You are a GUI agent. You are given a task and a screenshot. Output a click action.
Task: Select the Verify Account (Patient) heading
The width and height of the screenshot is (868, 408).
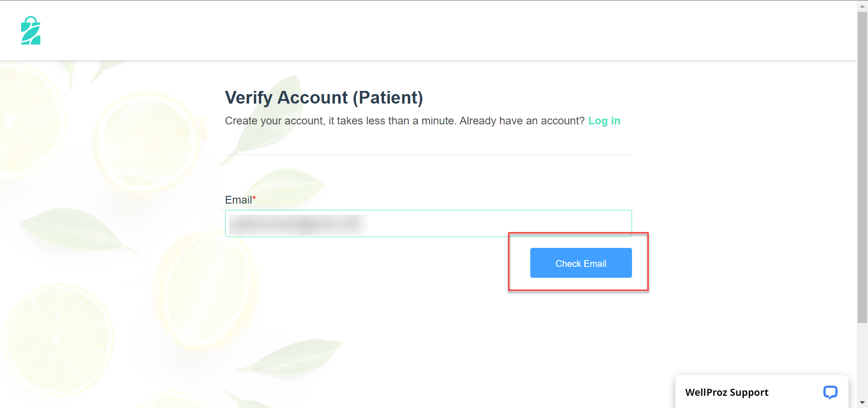pyautogui.click(x=324, y=98)
